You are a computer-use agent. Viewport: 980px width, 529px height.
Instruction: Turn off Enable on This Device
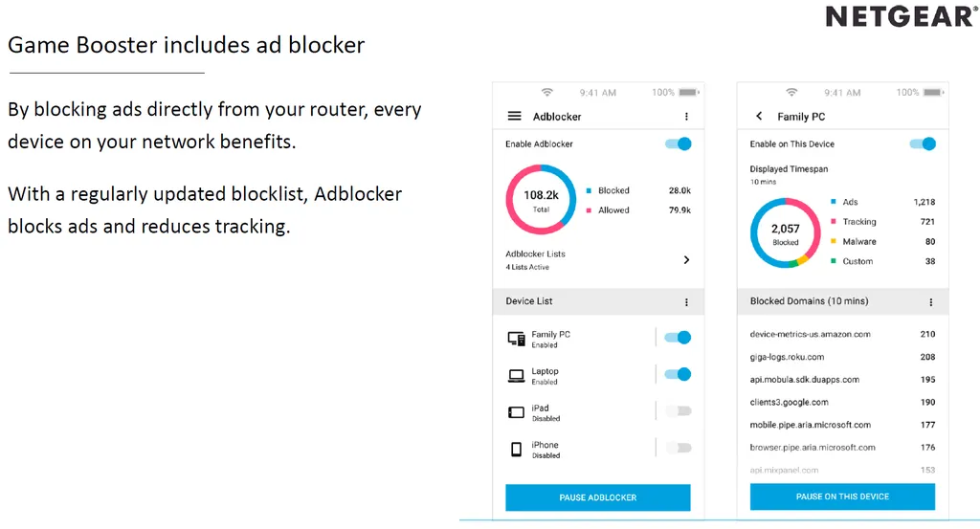923,143
